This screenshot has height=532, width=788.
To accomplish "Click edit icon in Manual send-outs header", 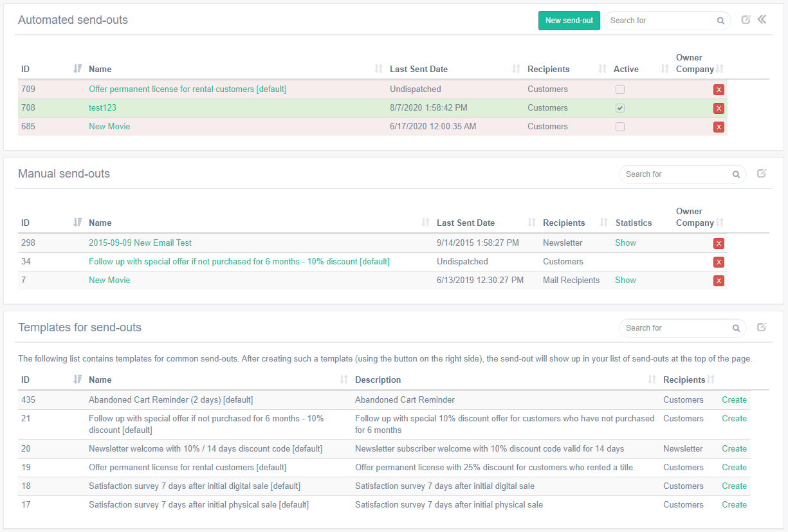I will (761, 174).
